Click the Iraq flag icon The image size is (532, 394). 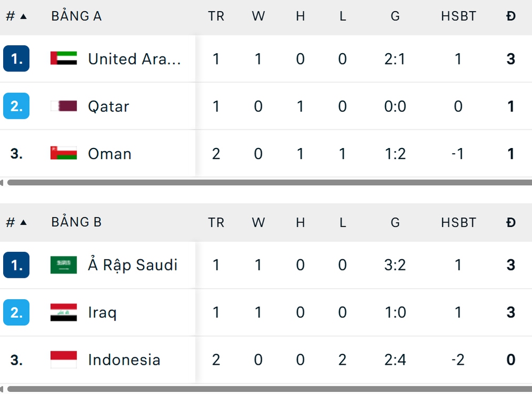(x=64, y=312)
